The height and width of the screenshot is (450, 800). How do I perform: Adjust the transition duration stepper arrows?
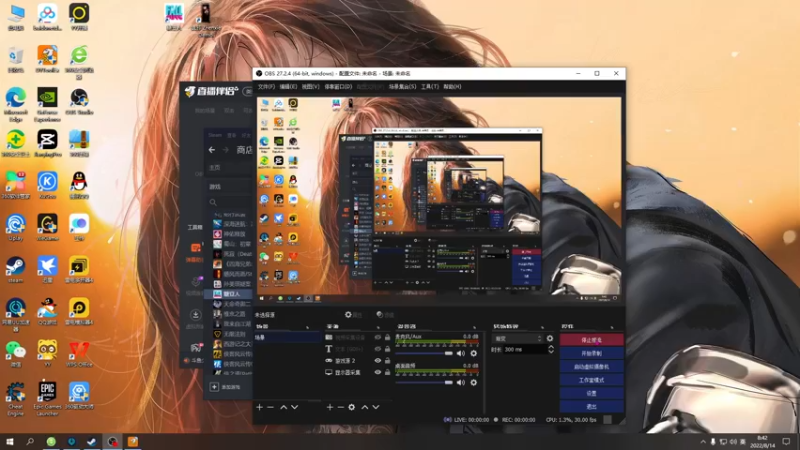[x=551, y=349]
